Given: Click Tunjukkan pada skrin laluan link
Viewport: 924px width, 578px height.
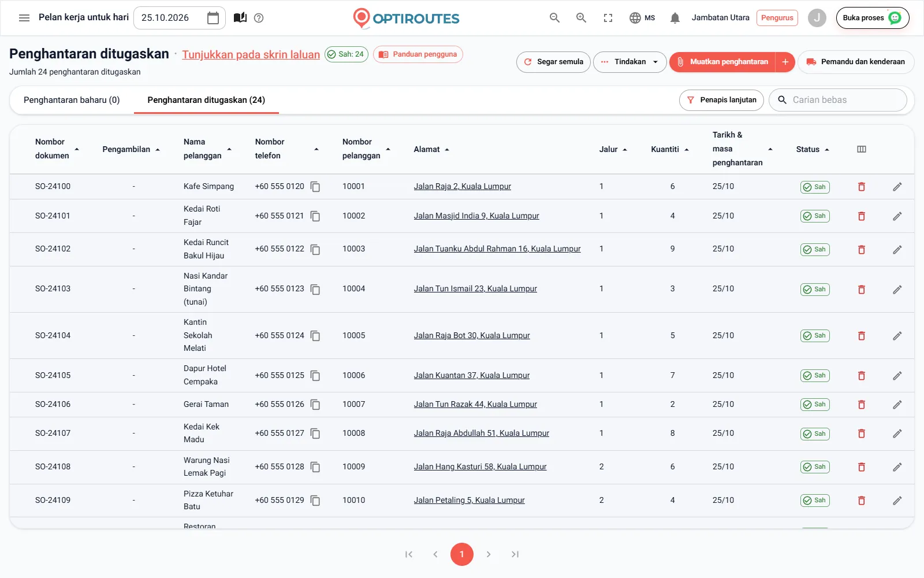Looking at the screenshot, I should (x=251, y=54).
